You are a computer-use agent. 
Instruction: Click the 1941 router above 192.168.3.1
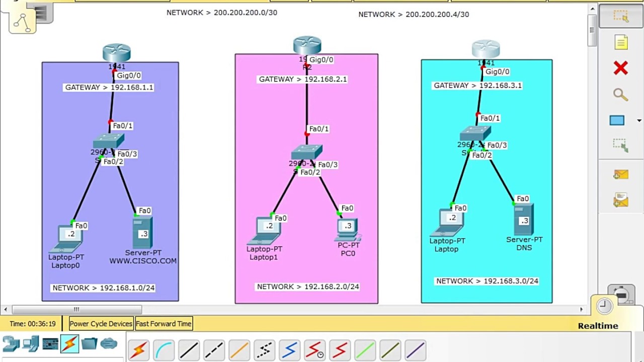[486, 49]
